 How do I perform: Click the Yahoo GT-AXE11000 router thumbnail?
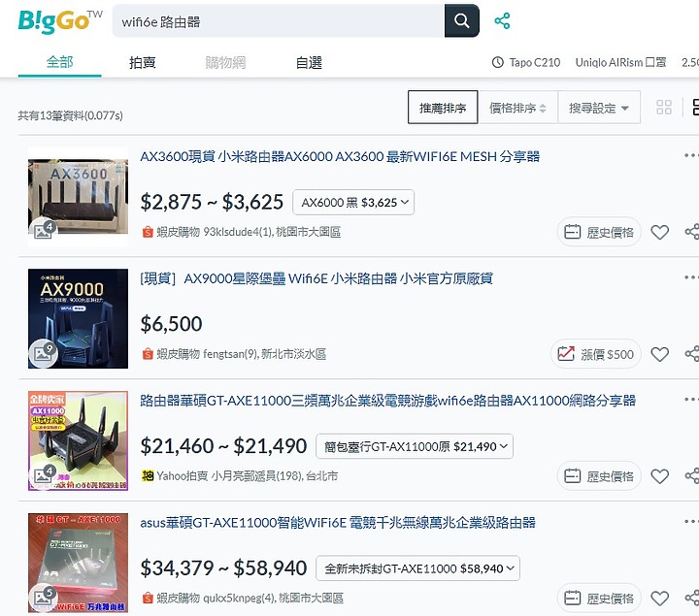[78, 440]
